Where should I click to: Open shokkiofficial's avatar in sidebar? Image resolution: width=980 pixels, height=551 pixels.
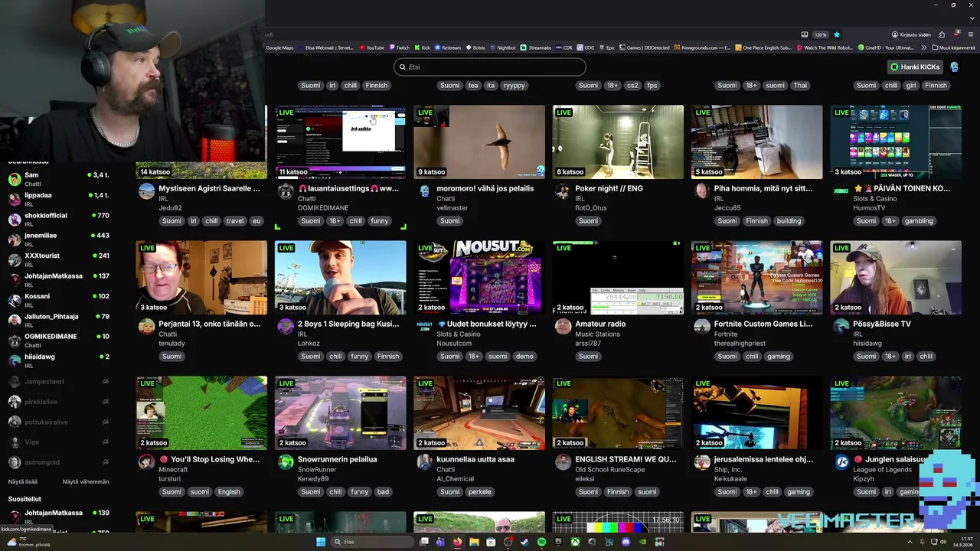coord(15,220)
